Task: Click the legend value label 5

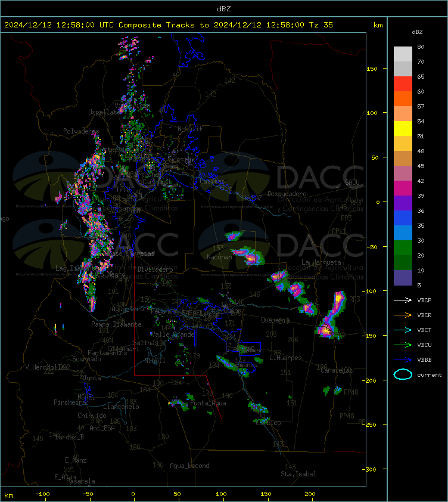Action: tap(419, 285)
